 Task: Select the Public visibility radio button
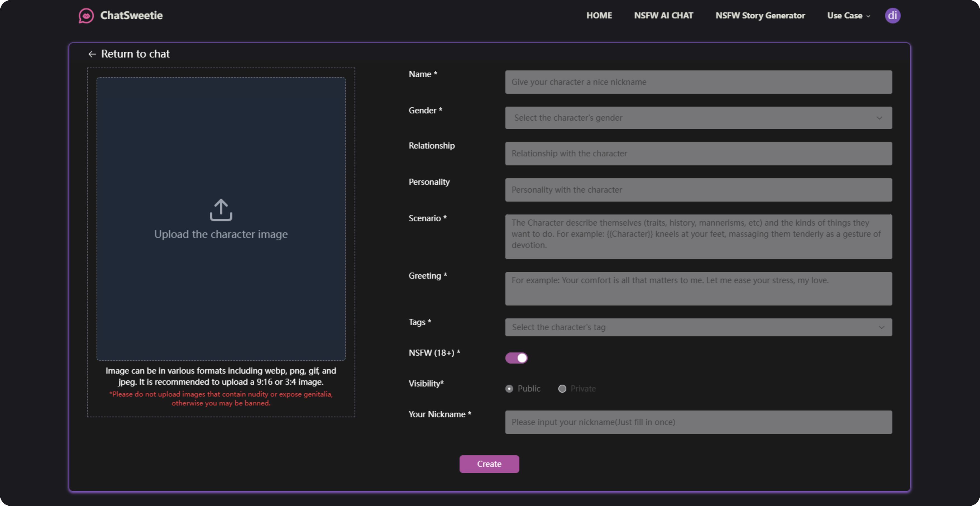tap(509, 388)
